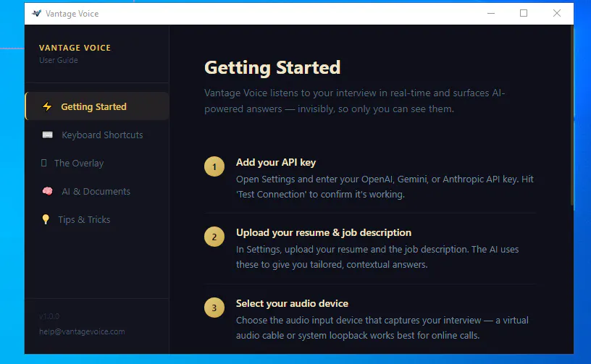
Task: Switch to The Overlay section
Action: click(x=97, y=163)
